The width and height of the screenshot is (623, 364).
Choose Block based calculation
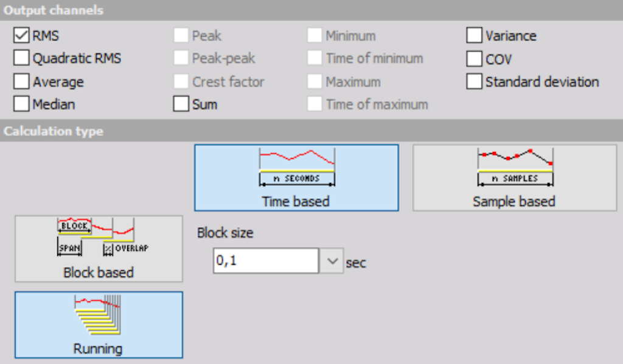coord(99,249)
